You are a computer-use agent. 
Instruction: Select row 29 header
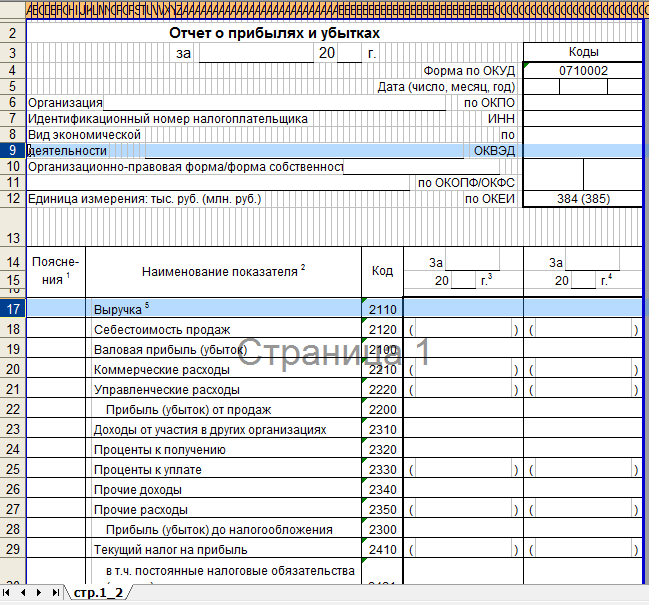pos(12,549)
